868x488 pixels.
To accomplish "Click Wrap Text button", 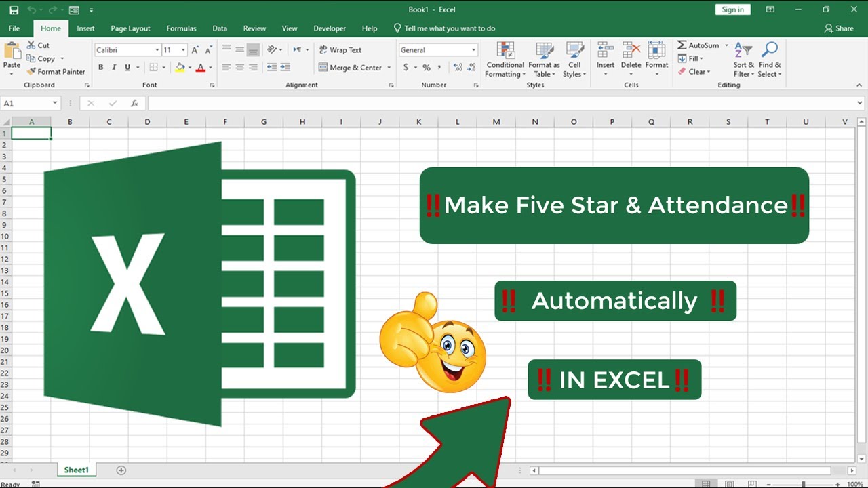I will [x=340, y=49].
